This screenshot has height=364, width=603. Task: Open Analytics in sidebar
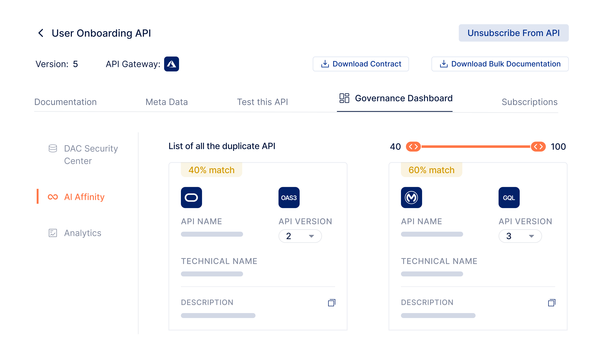pos(83,233)
